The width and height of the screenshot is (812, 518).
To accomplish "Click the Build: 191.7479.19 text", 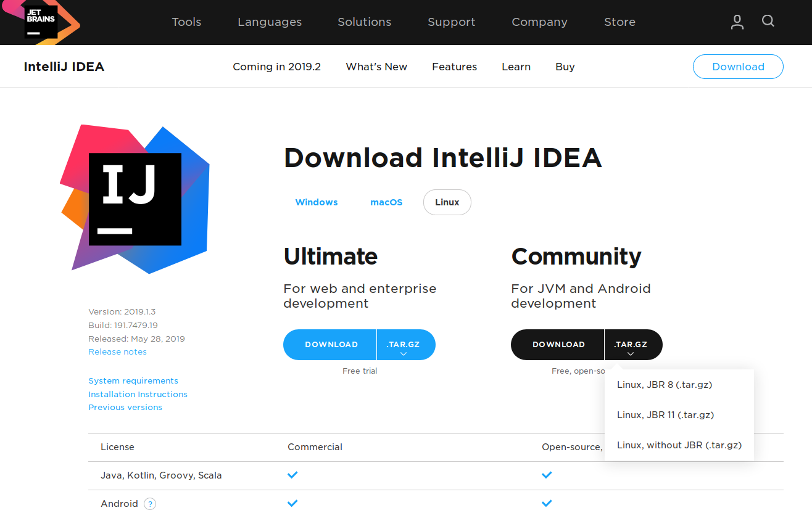I will [123, 326].
